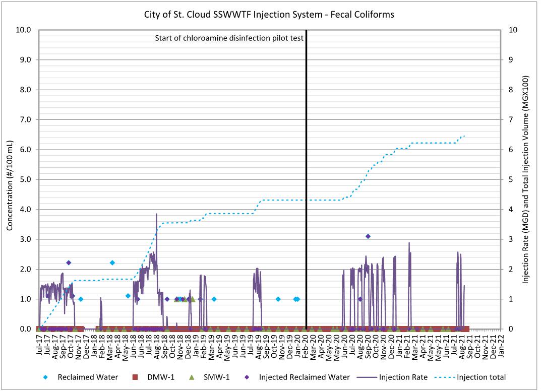Click the SMW-1 green triangle legend marker
541x392 pixels.
pyautogui.click(x=192, y=377)
